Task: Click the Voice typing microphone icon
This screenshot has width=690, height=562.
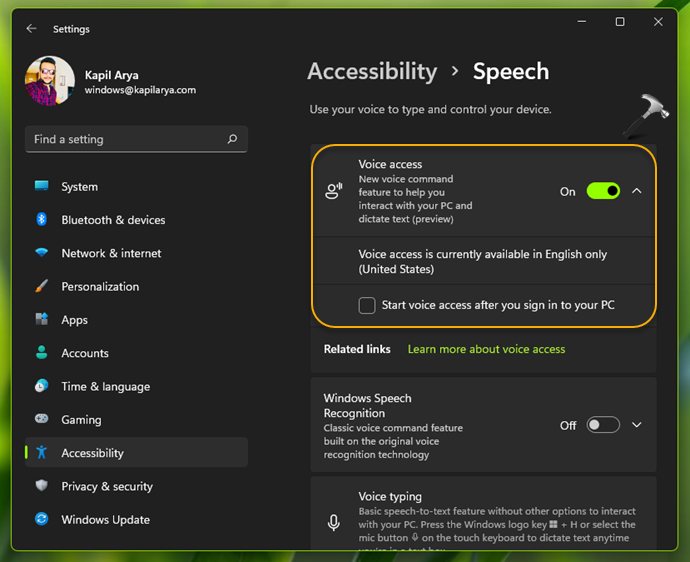Action: click(x=334, y=522)
